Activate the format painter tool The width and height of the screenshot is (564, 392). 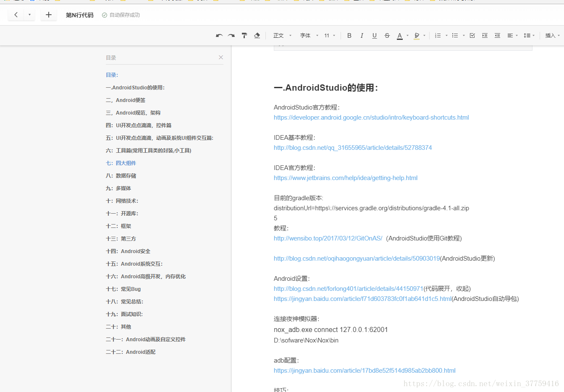click(x=244, y=36)
